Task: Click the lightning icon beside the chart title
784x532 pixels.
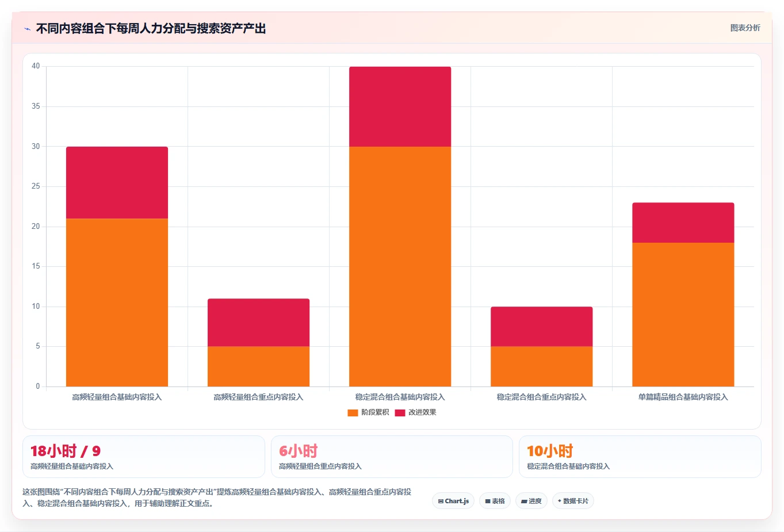Action: tap(27, 29)
